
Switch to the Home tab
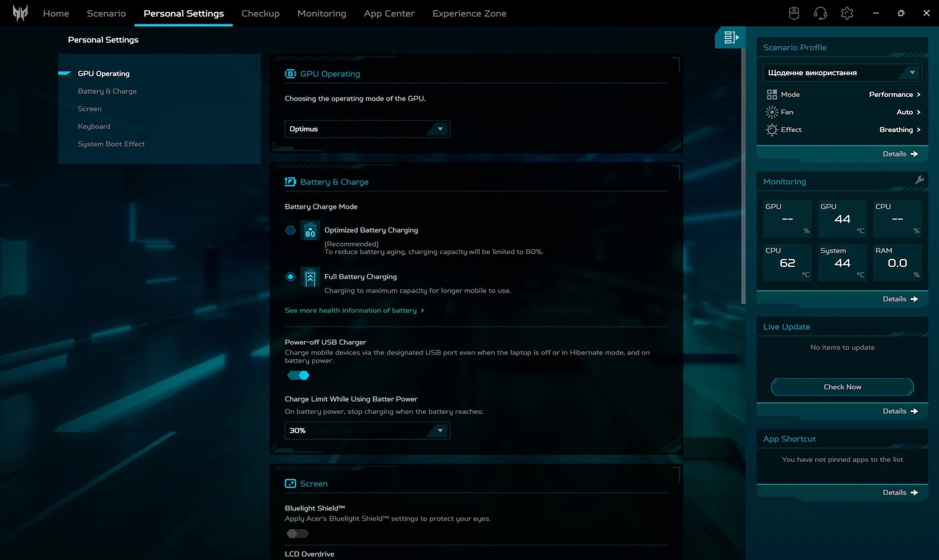point(56,13)
